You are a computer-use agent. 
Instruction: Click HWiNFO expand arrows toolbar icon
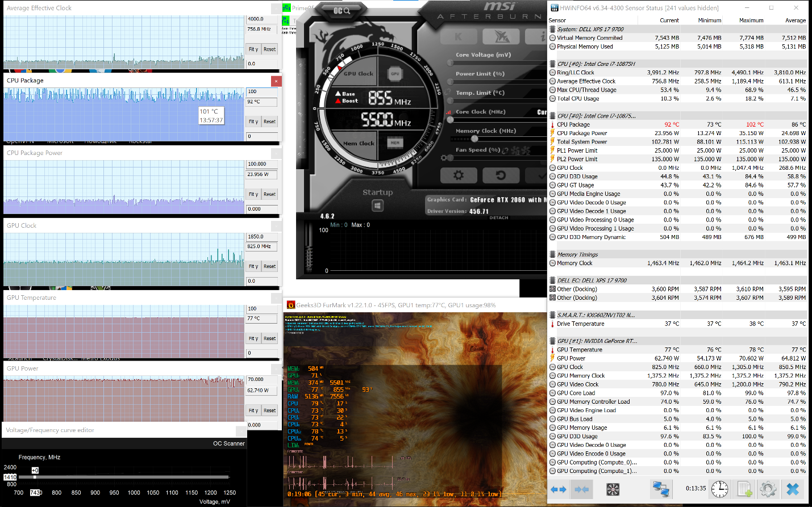click(x=559, y=489)
